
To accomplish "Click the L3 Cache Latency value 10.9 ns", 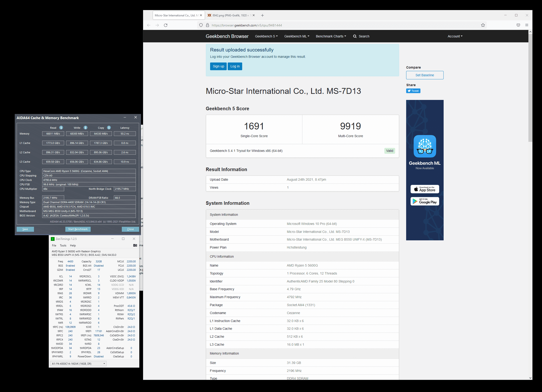I will point(125,162).
